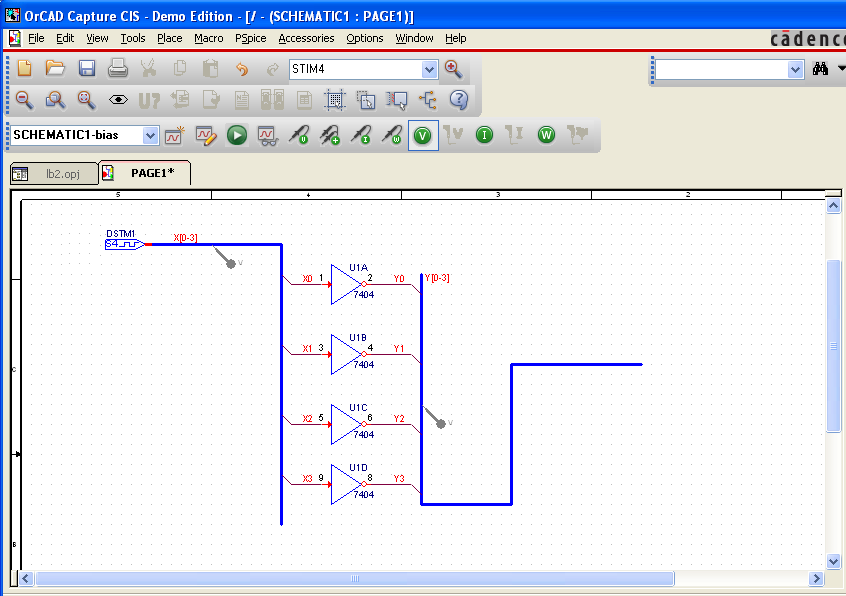
Task: Click the binoculars search icon
Action: pos(820,68)
